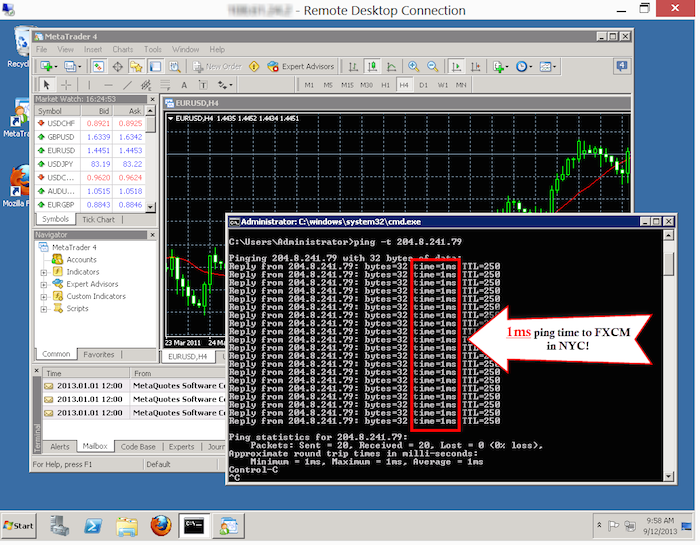Toggle the Navigator star-folder button
This screenshot has width=700, height=545.
pyautogui.click(x=136, y=67)
